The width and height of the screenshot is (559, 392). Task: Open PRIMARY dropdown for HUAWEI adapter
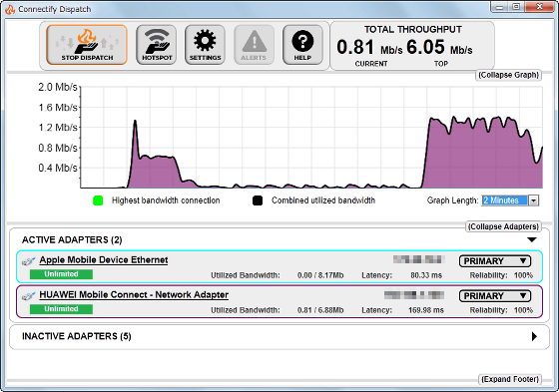(495, 296)
